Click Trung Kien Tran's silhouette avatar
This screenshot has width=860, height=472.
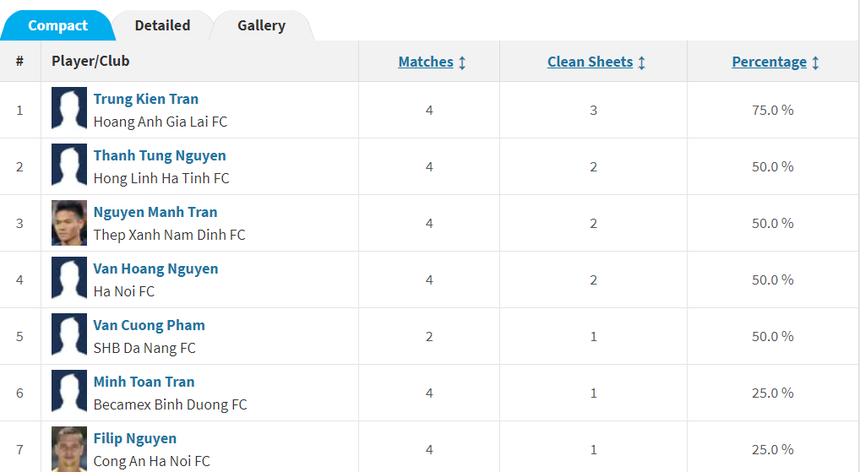70,109
